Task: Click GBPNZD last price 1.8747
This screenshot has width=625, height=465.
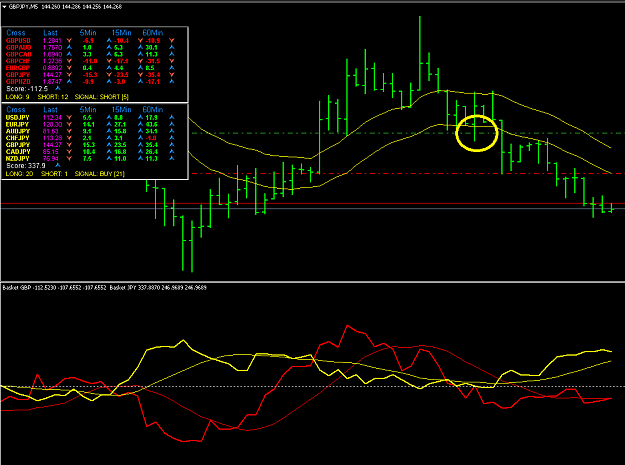Action: pyautogui.click(x=52, y=81)
